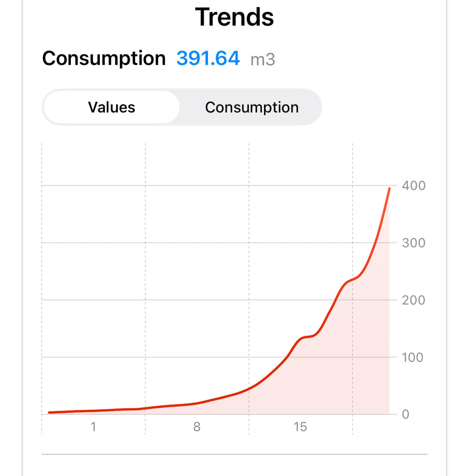Image resolution: width=469 pixels, height=476 pixels.
Task: Click the blue 391.64 consumption value
Action: point(208,59)
